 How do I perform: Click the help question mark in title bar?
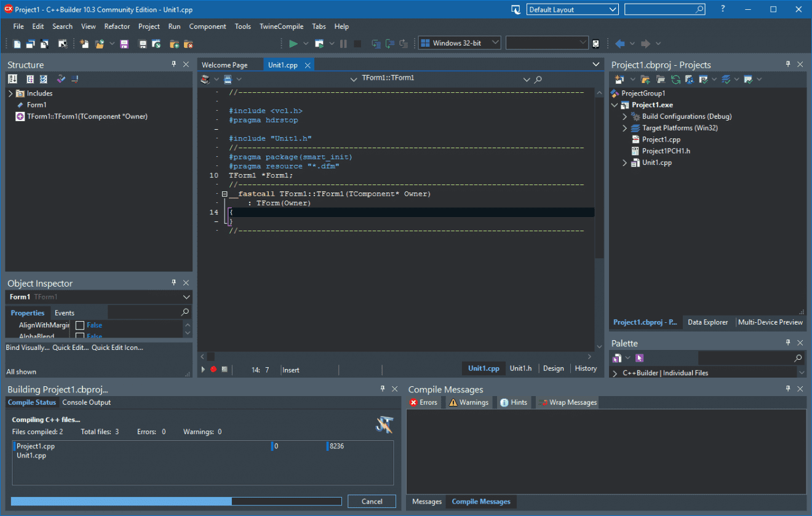tap(723, 9)
